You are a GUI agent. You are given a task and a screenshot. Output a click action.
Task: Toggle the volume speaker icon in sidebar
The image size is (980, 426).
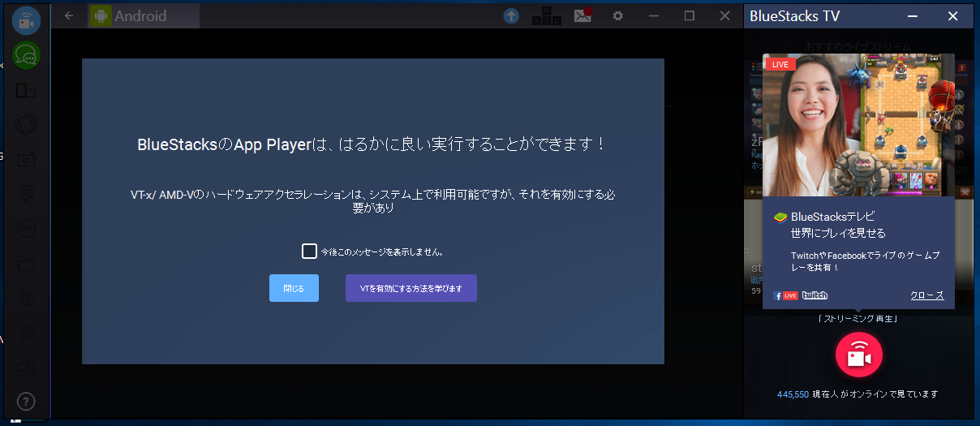point(26,367)
